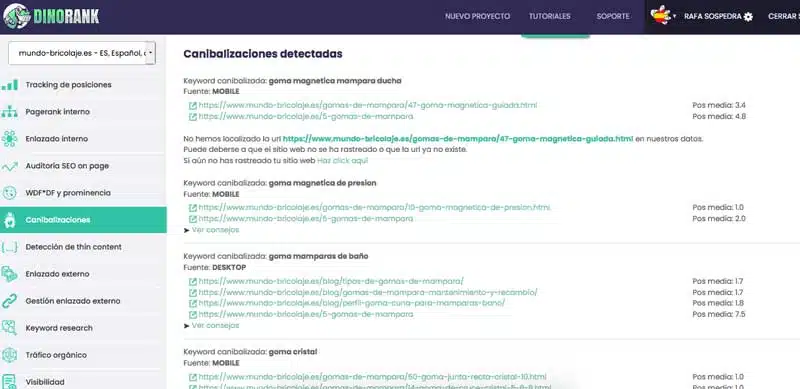Open 5-gomas-de-mampara link with Pos media 4.8
The image size is (800, 389).
pos(306,116)
